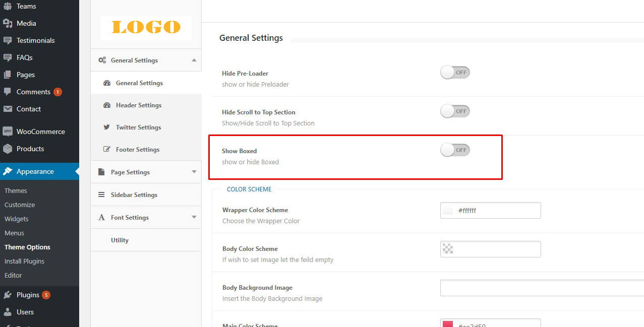This screenshot has width=644, height=327.
Task: Click the Testimonials icon in admin menu
Action: pos(8,40)
